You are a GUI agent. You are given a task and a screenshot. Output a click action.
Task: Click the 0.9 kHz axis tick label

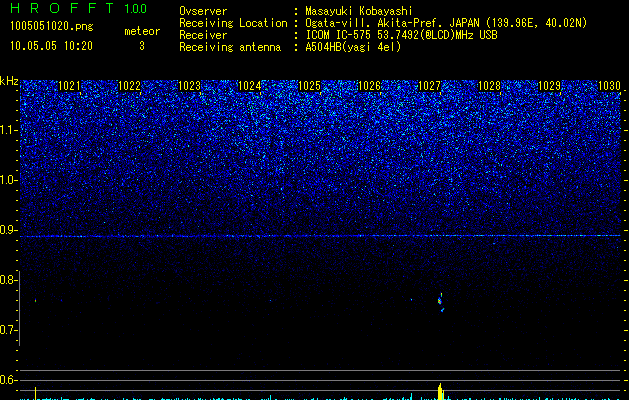click(x=8, y=230)
